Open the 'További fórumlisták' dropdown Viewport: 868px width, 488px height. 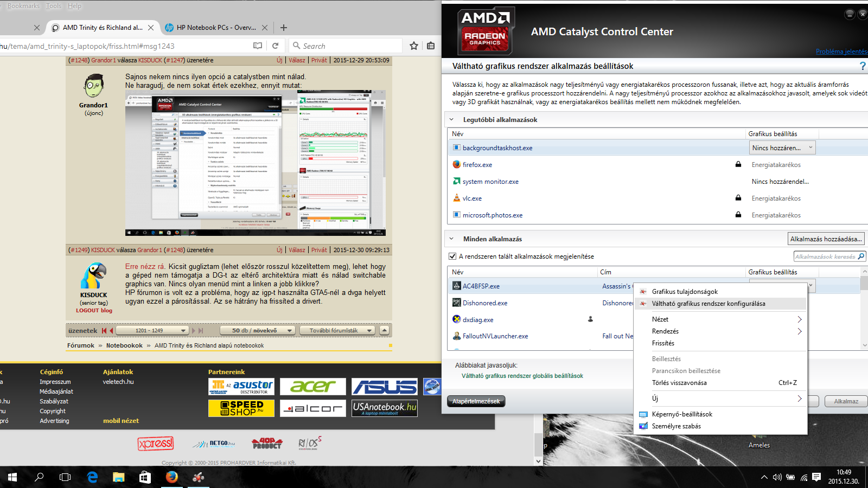coord(337,330)
